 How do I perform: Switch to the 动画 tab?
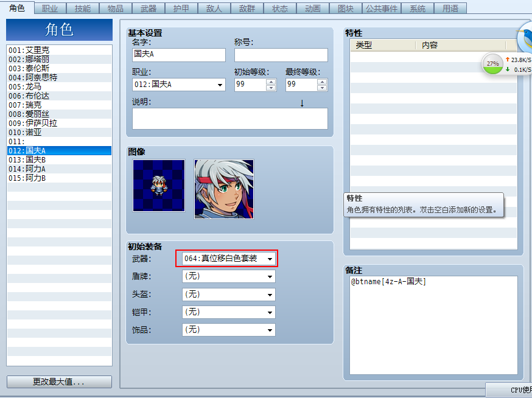tap(313, 9)
